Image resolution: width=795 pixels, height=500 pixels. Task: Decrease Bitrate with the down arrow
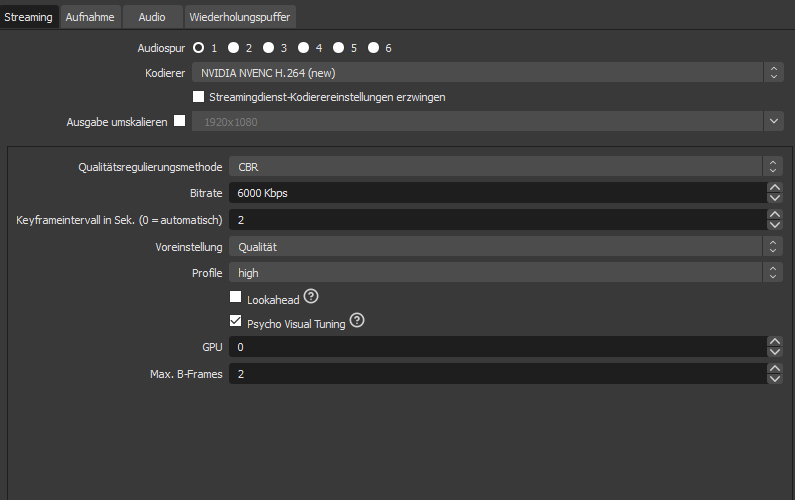[774, 198]
